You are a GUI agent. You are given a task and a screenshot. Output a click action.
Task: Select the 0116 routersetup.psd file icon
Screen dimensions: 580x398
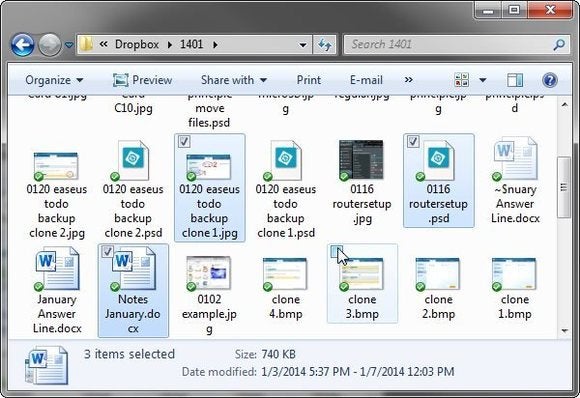[x=438, y=161]
